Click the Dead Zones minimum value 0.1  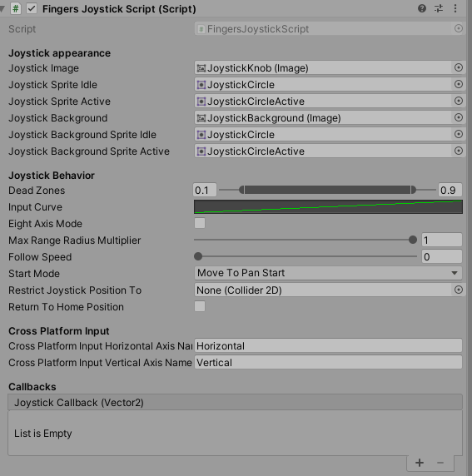pyautogui.click(x=205, y=190)
